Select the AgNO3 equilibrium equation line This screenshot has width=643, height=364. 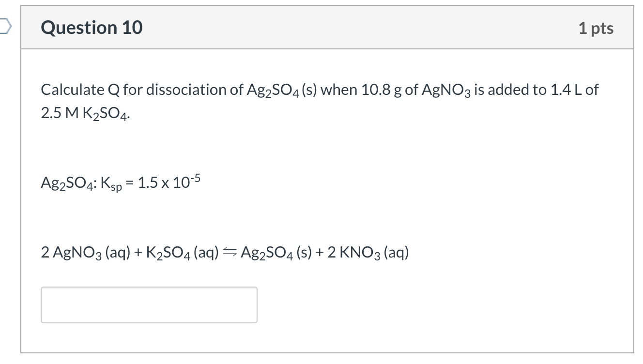tap(224, 252)
